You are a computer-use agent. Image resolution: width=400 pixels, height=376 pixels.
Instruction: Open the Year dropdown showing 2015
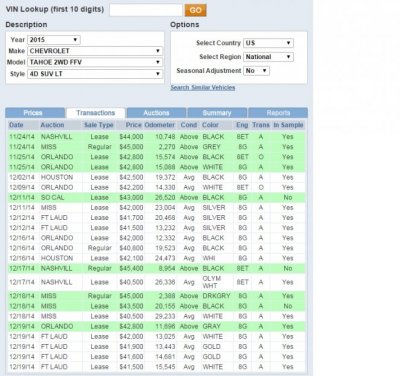[54, 40]
